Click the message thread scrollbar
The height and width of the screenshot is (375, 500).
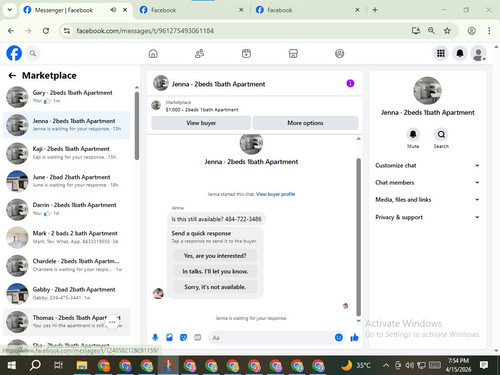[x=359, y=237]
